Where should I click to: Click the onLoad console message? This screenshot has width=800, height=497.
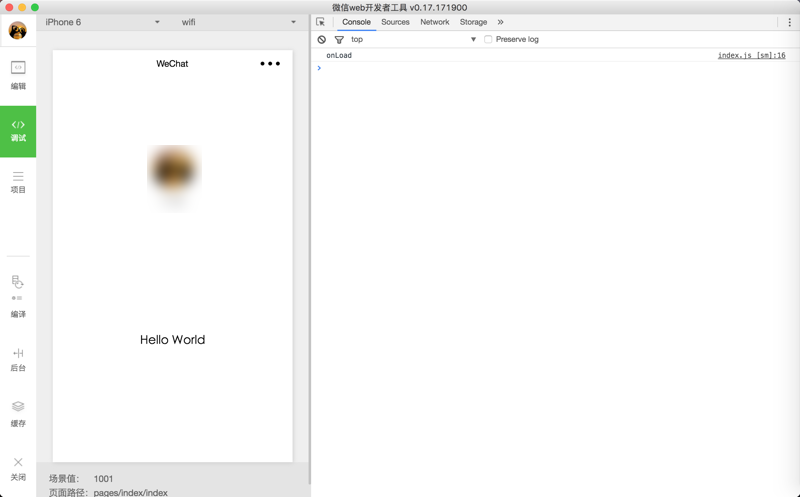[339, 55]
